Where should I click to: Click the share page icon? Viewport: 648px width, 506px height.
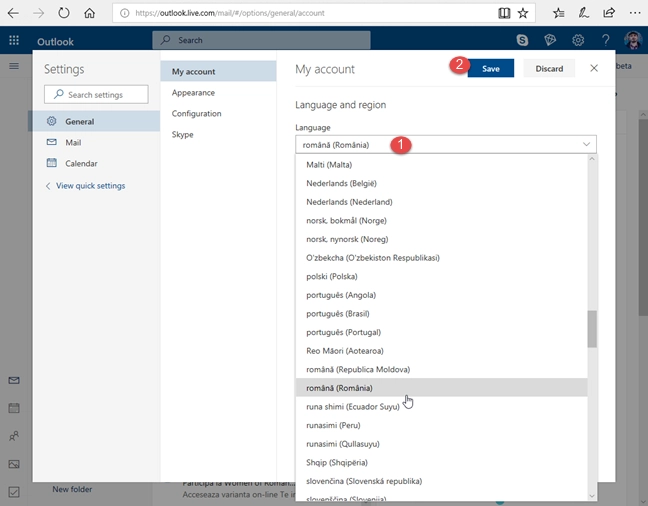click(609, 13)
